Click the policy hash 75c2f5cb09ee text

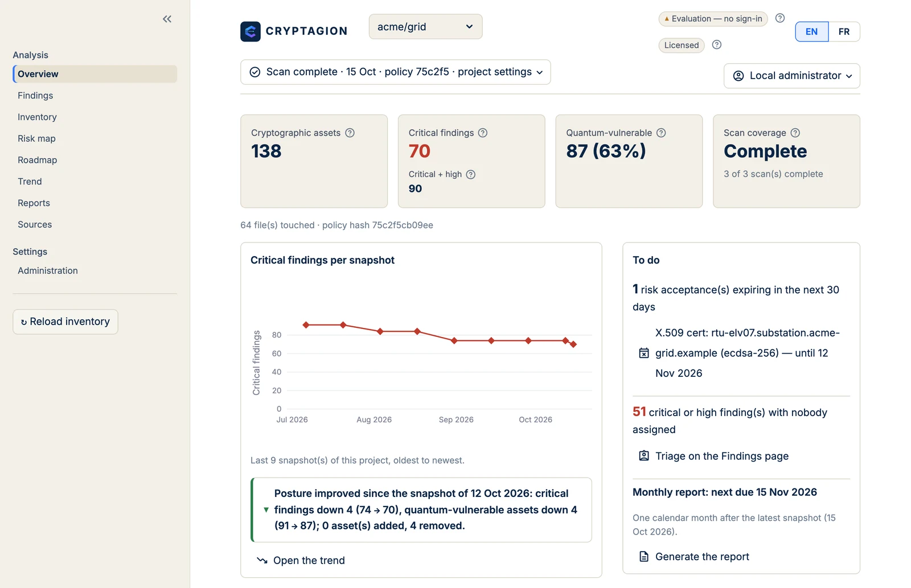coord(377,225)
